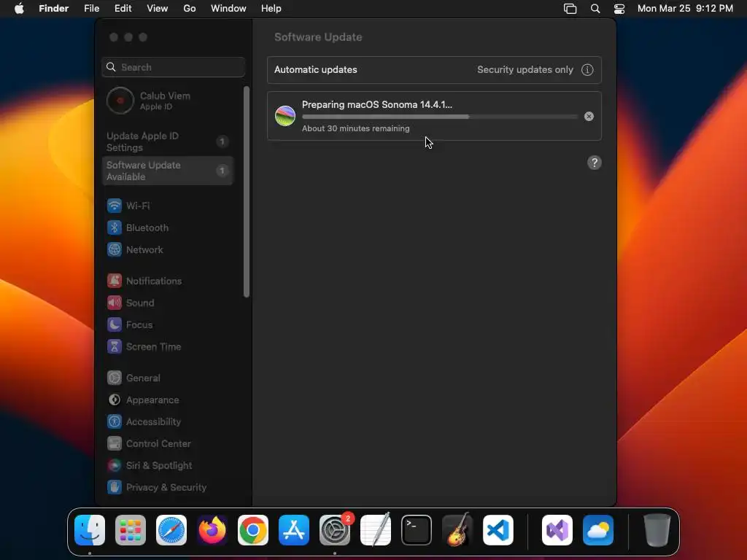
Task: Open the Apple menu
Action: coord(19,9)
